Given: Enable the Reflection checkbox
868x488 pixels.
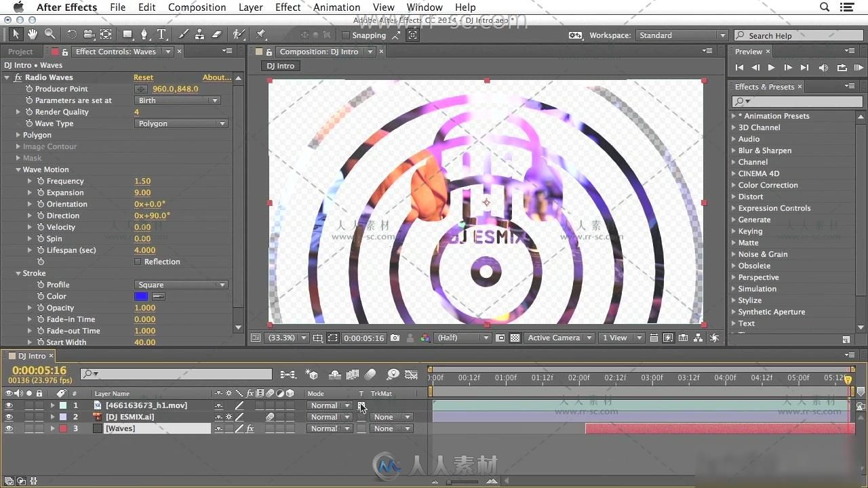Looking at the screenshot, I should 138,262.
